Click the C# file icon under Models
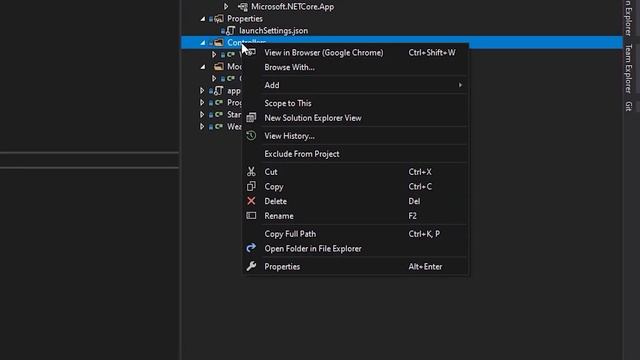This screenshot has width=640, height=360. point(231,78)
